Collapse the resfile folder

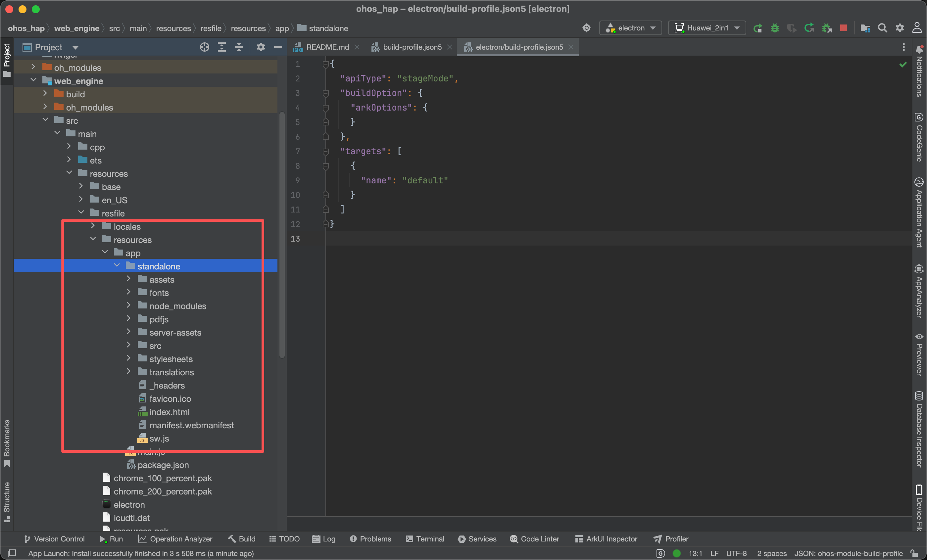click(x=81, y=212)
